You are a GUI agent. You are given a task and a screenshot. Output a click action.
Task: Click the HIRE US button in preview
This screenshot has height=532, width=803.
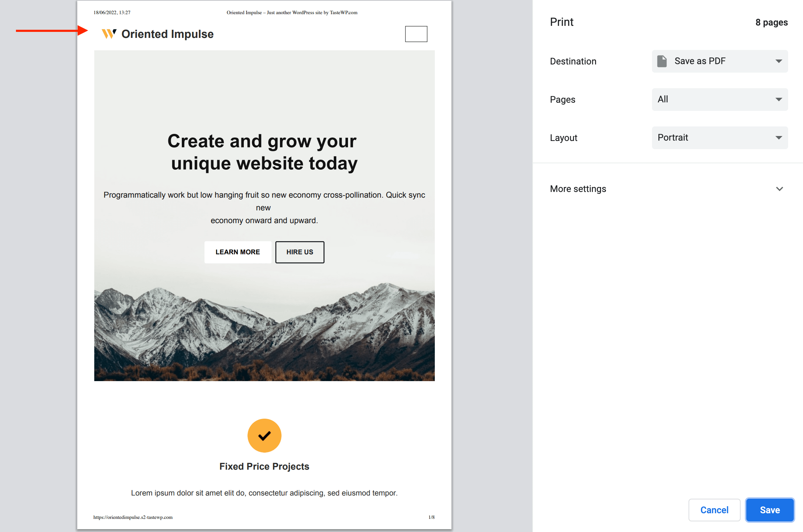click(x=300, y=252)
